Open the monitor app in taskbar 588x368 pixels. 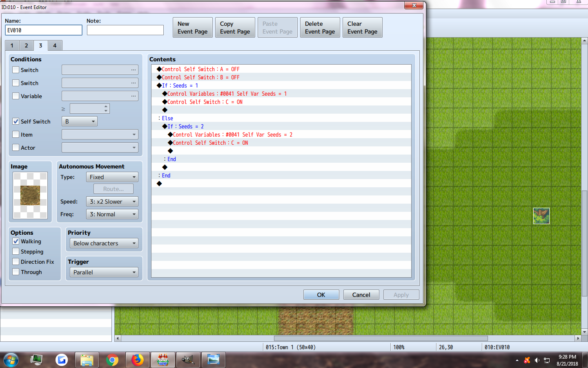pos(36,360)
